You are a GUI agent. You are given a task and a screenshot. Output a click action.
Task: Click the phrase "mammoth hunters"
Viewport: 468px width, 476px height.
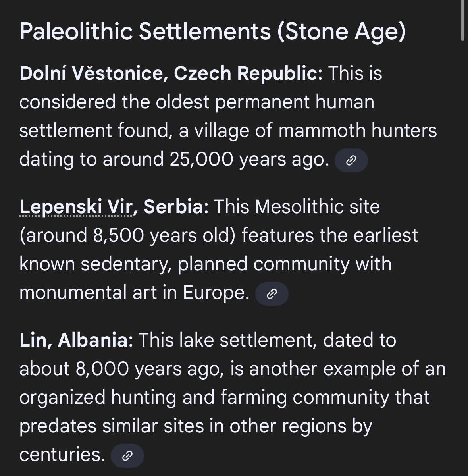[x=357, y=131]
